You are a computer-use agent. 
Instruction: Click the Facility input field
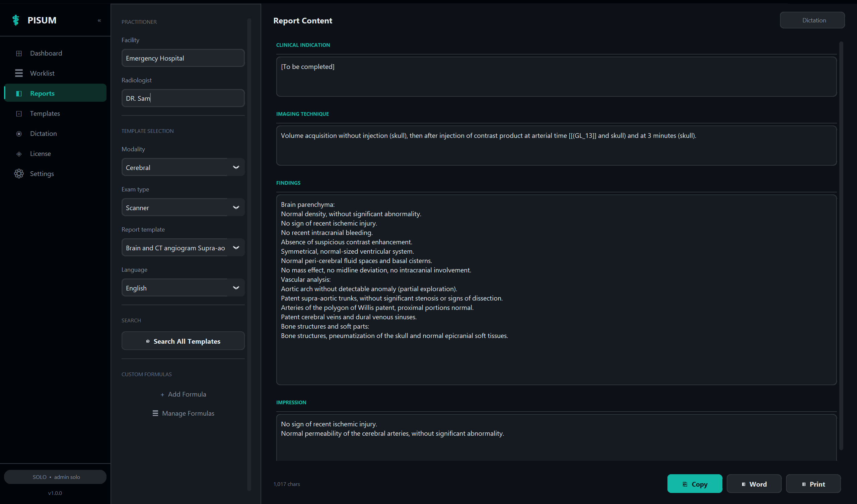click(x=183, y=58)
